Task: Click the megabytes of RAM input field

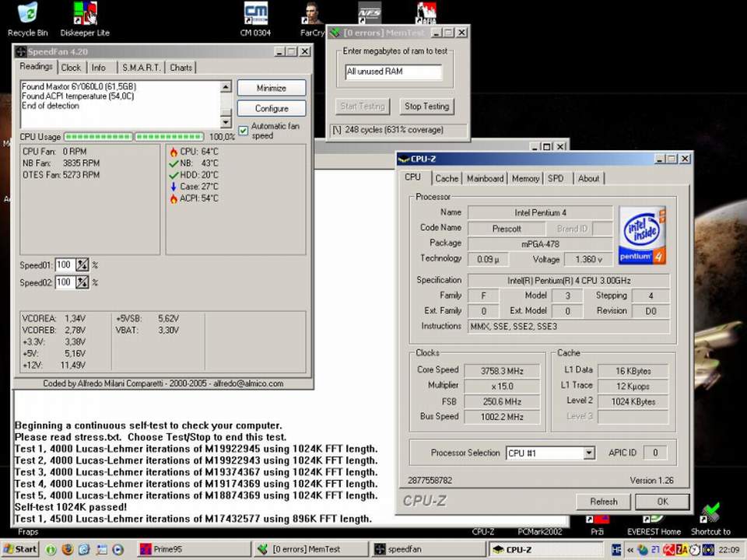Action: 394,72
